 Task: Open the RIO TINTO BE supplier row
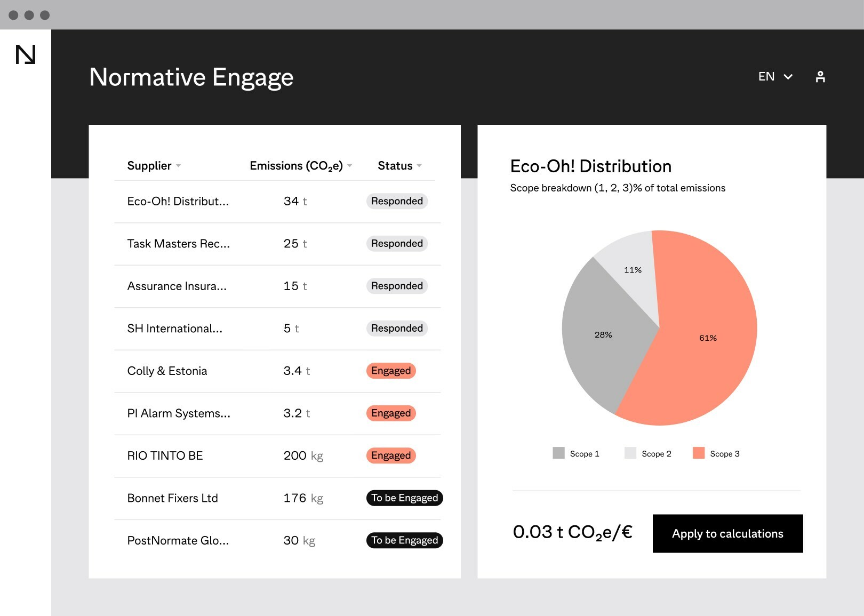(165, 456)
